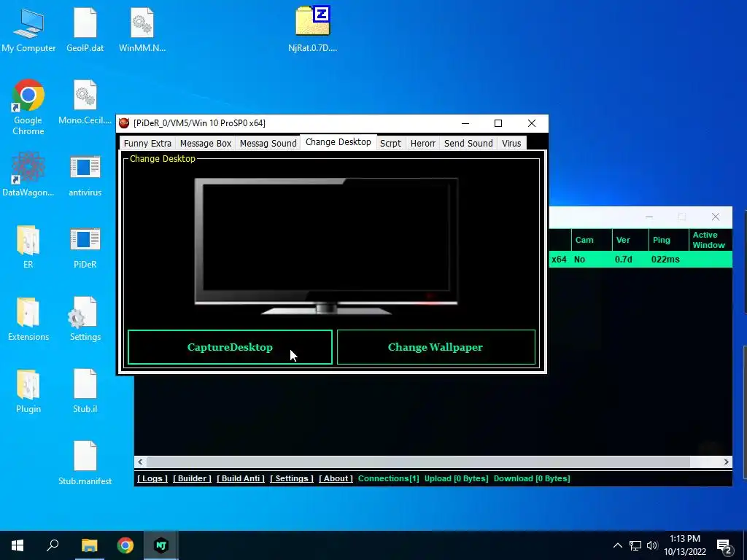Click the network icon in system tray
The height and width of the screenshot is (560, 747).
tap(635, 545)
